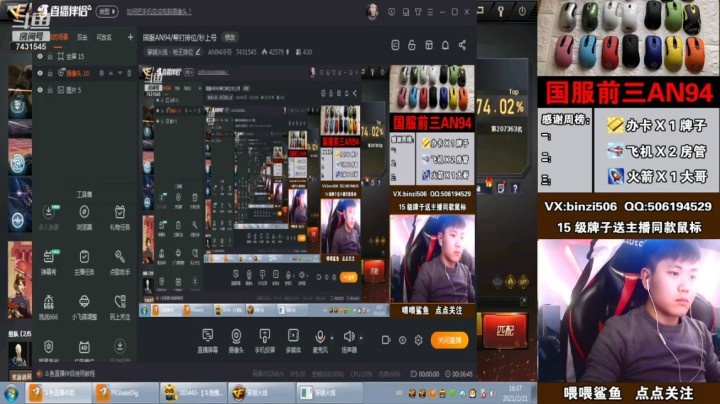Move 摄像头 10 source down one layer
720x404 pixels.
pyautogui.click(x=120, y=73)
